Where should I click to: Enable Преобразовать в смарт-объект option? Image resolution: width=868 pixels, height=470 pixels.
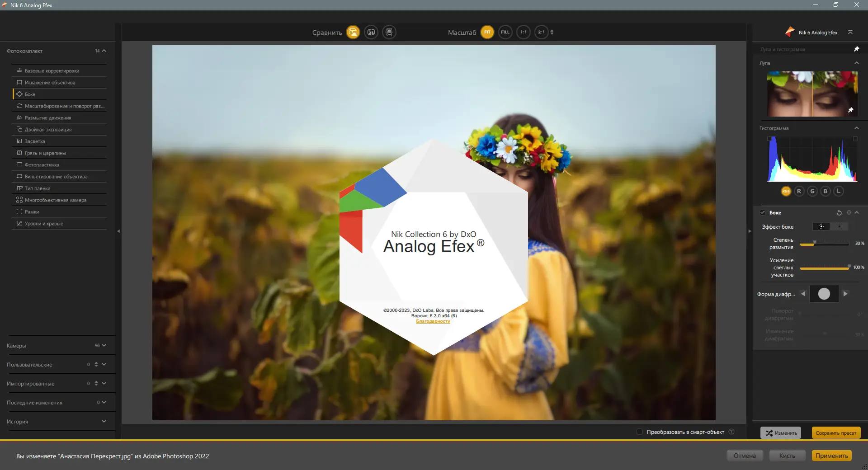(x=640, y=432)
